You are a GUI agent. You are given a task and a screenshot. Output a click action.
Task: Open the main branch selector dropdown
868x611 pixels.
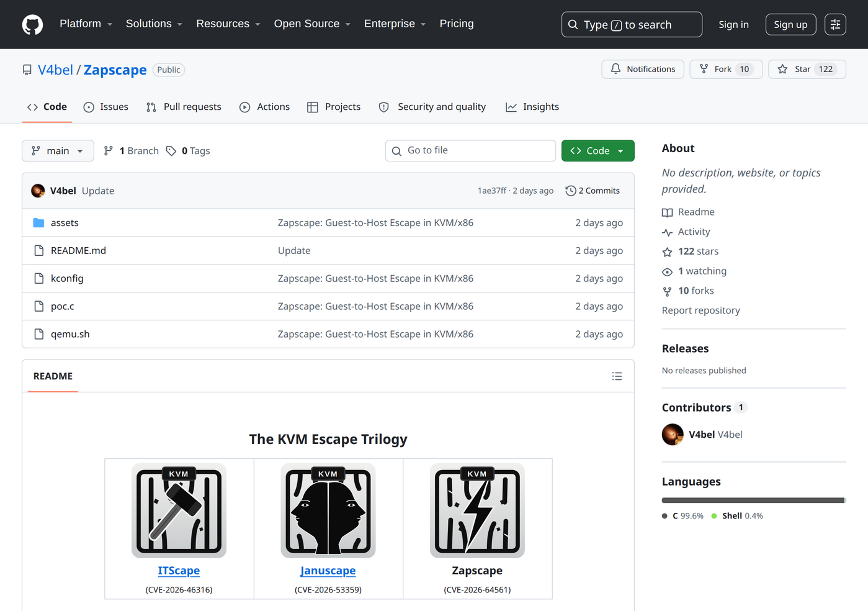point(58,151)
